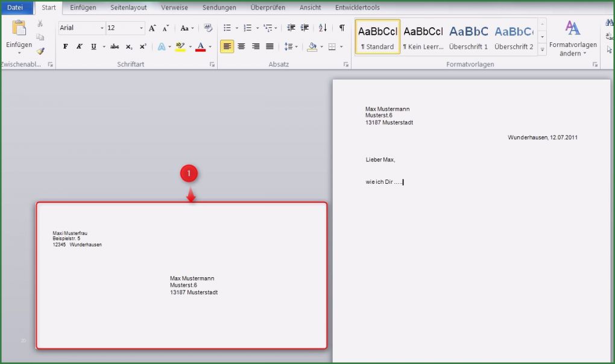Click the envelope recipient address text
Image resolution: width=615 pixels, height=364 pixels.
(x=194, y=285)
